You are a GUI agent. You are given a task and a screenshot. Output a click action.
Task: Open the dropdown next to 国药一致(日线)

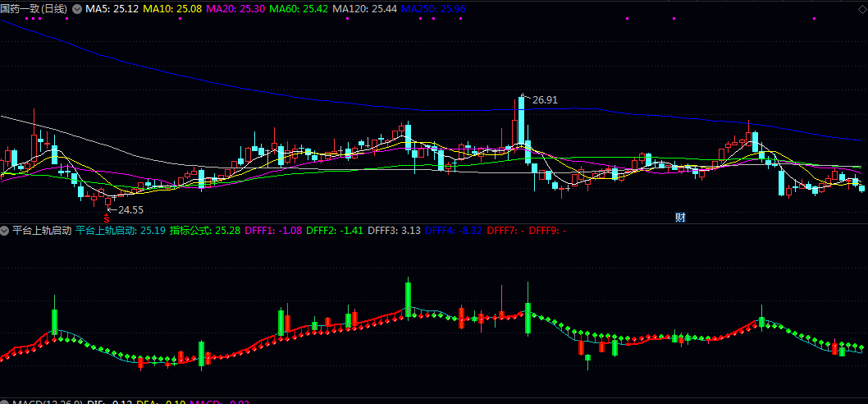pos(77,9)
